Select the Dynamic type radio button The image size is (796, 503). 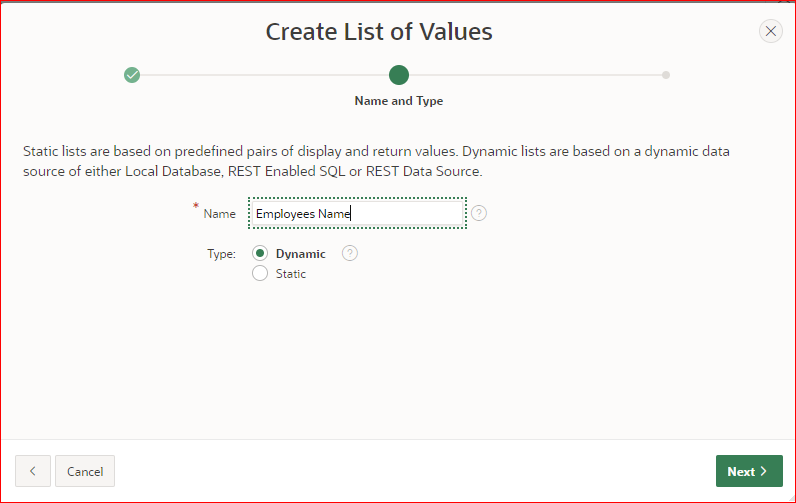pyautogui.click(x=260, y=253)
